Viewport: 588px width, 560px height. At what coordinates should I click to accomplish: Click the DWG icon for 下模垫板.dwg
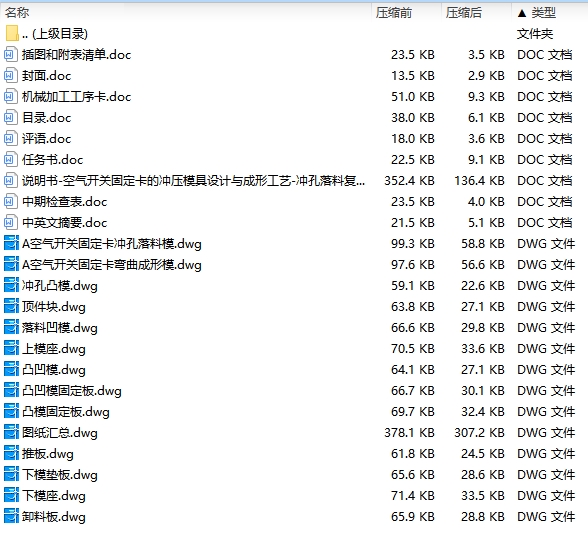11,474
